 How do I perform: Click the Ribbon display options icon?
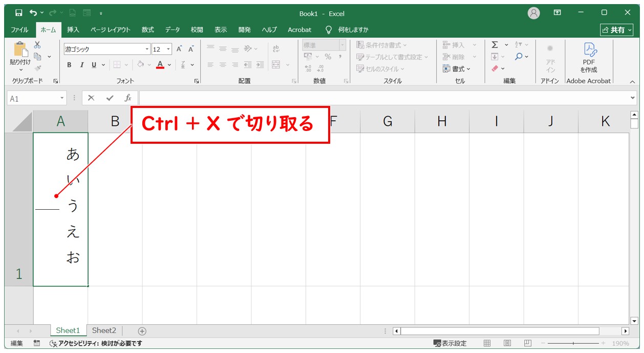(x=557, y=13)
